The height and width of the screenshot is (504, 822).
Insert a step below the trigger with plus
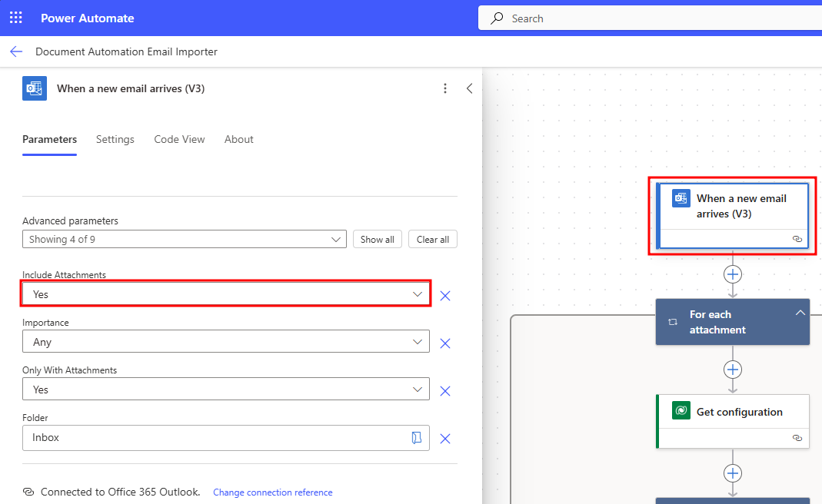(x=732, y=274)
